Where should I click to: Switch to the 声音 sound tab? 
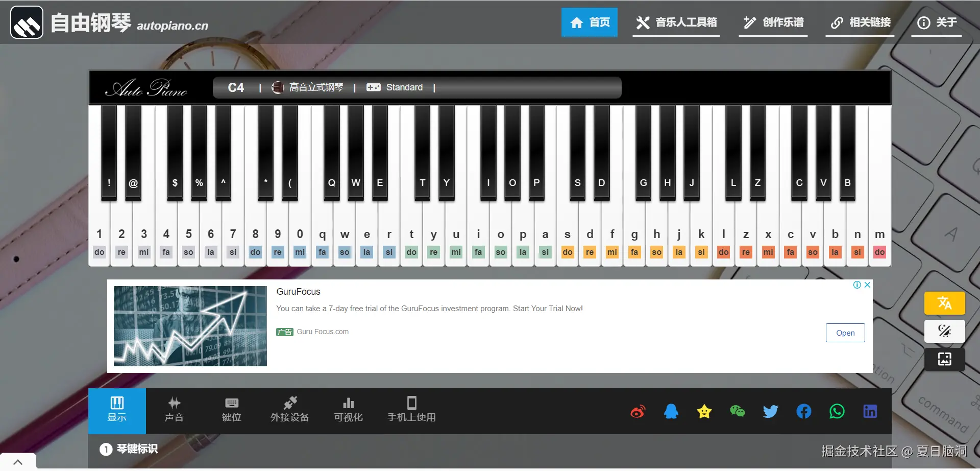[x=174, y=411]
